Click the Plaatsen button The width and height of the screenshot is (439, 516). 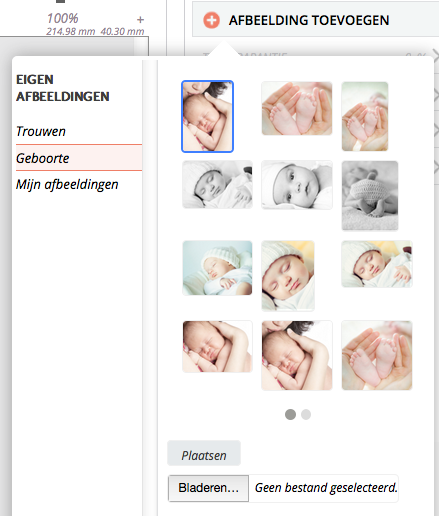[204, 453]
